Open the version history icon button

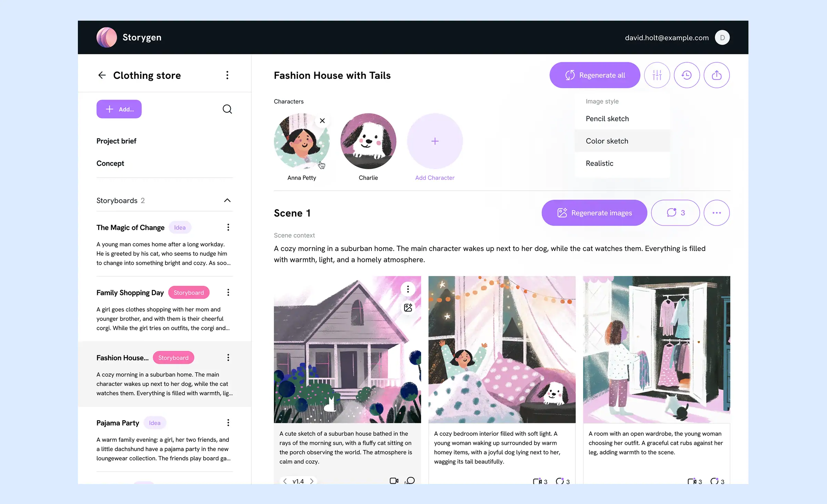687,75
